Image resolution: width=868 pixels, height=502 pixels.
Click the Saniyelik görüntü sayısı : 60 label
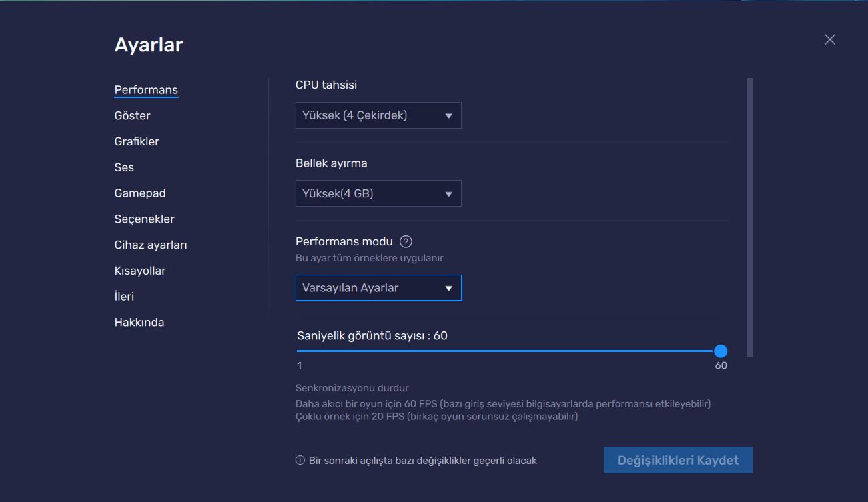click(372, 336)
